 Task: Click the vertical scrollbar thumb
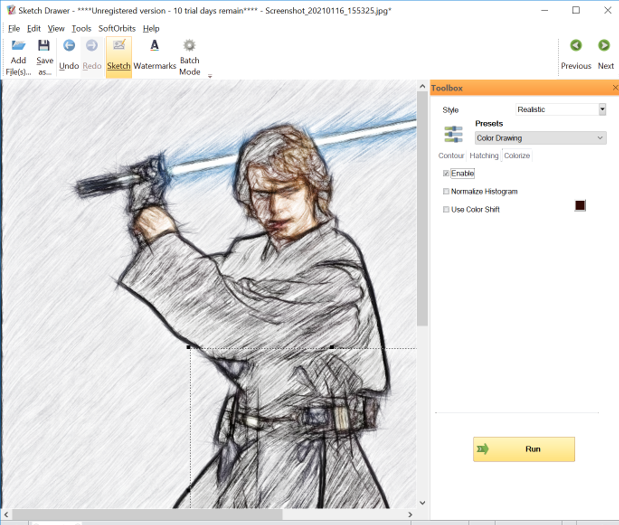tap(422, 209)
